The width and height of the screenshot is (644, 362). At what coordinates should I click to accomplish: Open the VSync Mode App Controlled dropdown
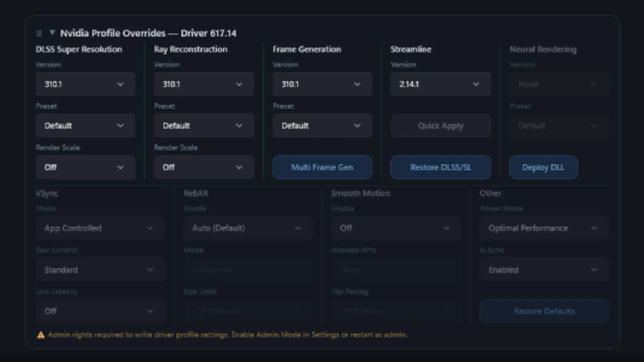pyautogui.click(x=100, y=228)
